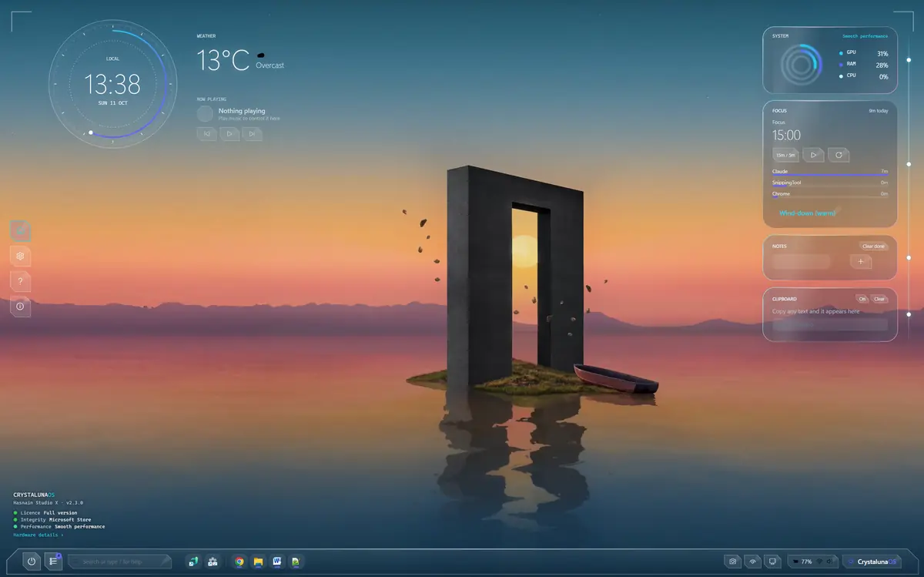Click the CPU 0% reading
924x577 pixels.
point(863,76)
